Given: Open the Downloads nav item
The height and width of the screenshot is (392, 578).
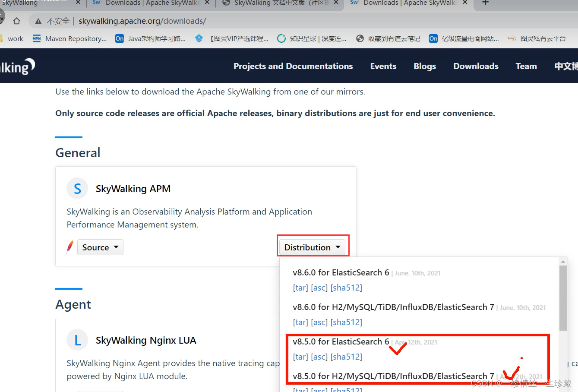Looking at the screenshot, I should click(476, 66).
